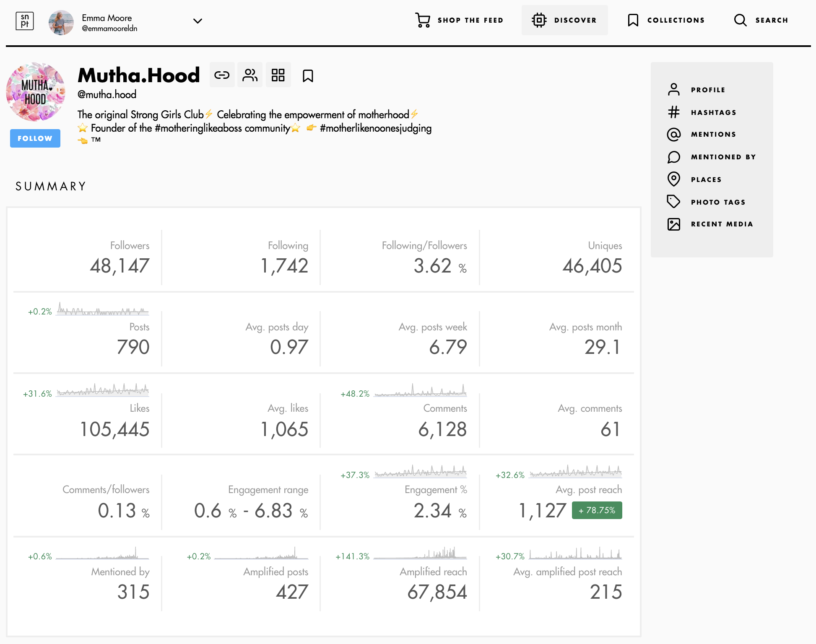Click the Search magnifier icon
The width and height of the screenshot is (816, 644).
click(740, 20)
